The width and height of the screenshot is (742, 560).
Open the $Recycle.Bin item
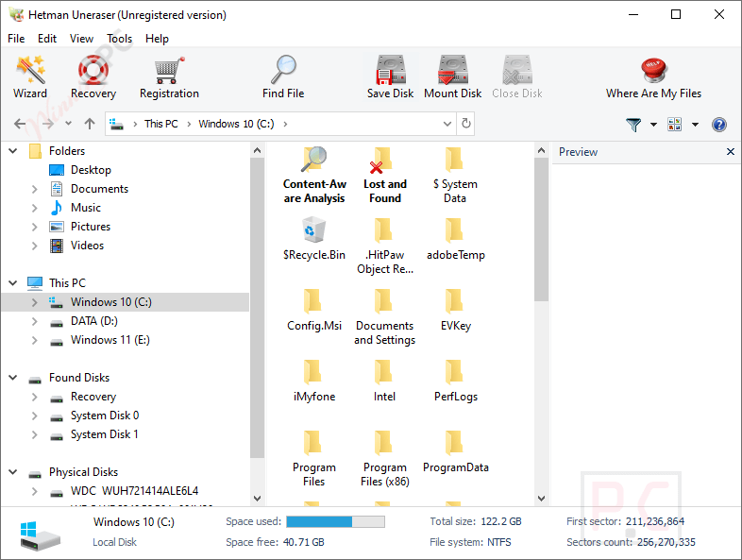tap(314, 240)
